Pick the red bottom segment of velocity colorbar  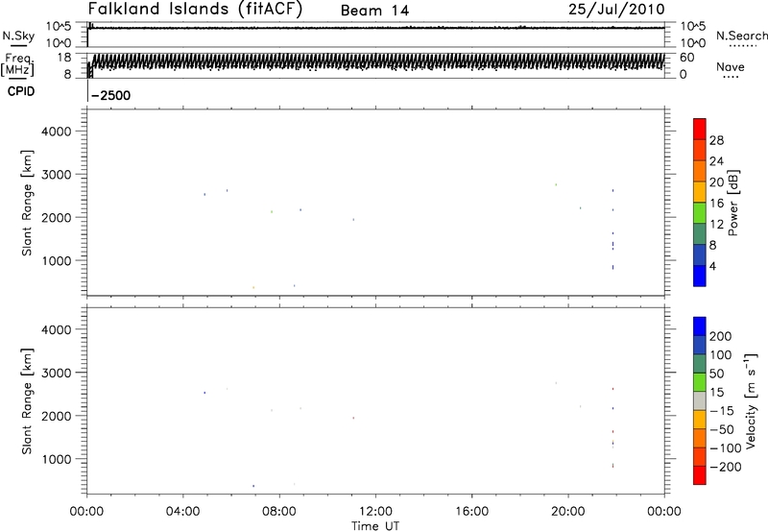[700, 475]
